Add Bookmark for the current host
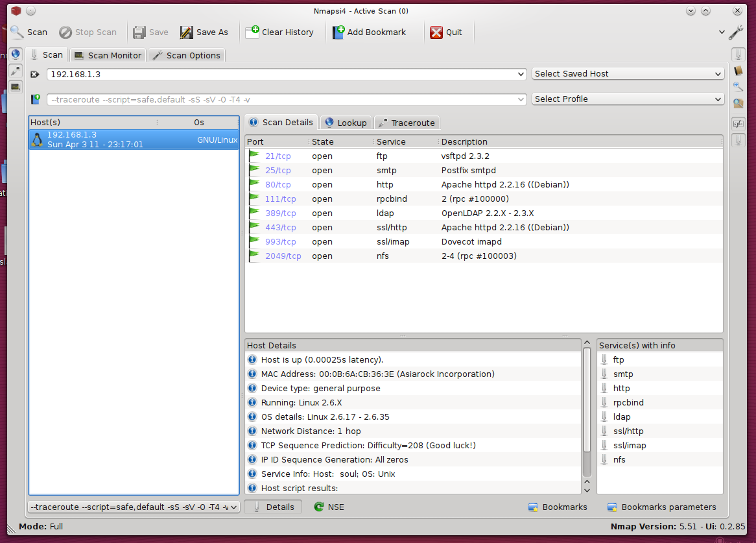This screenshot has width=756, height=543. click(370, 32)
